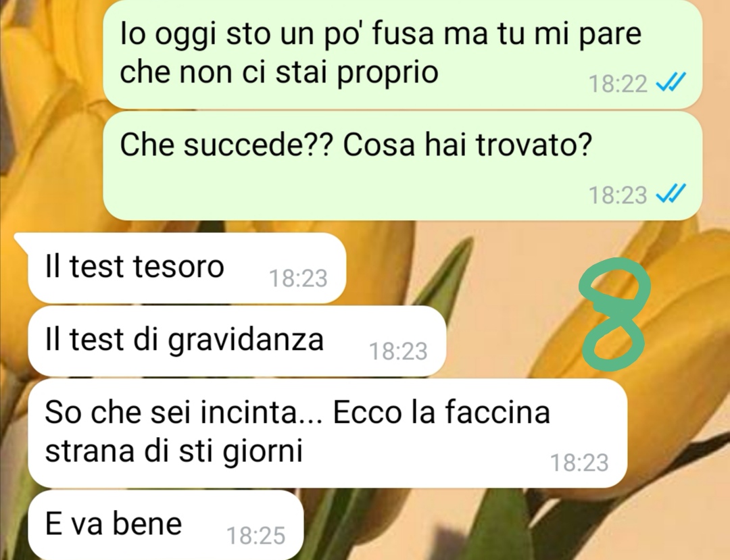This screenshot has height=560, width=730.
Task: Click the timestamp next to "Il test di gravidanza"
Action: [x=398, y=351]
